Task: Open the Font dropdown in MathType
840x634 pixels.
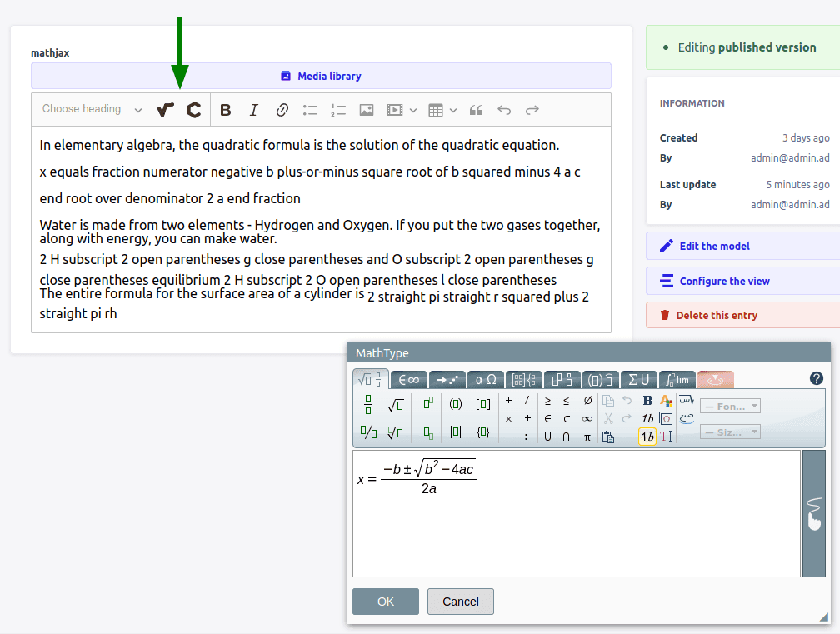Action: click(730, 407)
